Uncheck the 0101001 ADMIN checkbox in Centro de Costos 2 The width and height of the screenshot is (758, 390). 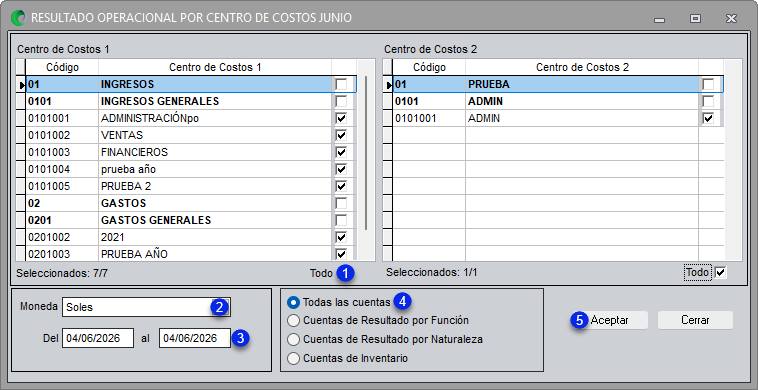click(708, 118)
